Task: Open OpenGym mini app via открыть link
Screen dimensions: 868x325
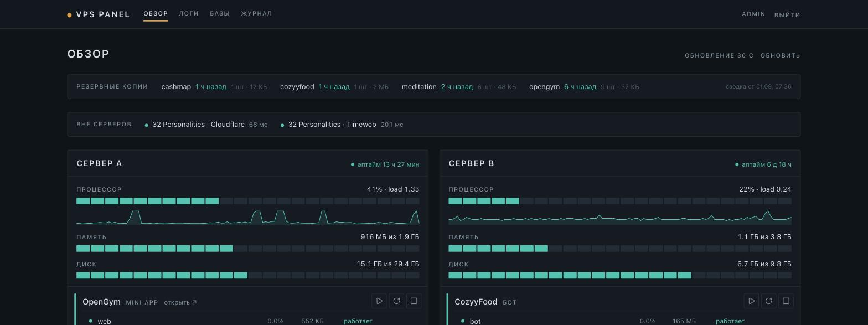Action: [x=180, y=302]
